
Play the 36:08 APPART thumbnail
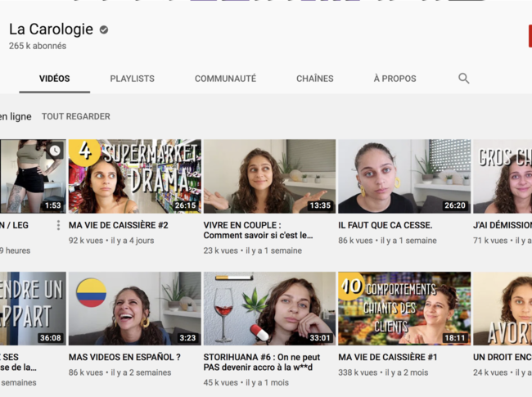tap(33, 309)
